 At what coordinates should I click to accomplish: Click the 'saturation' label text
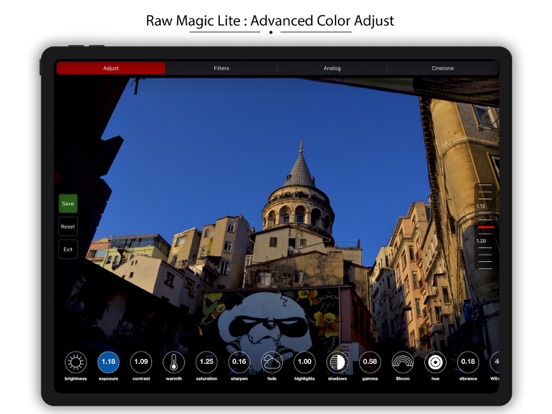207,379
